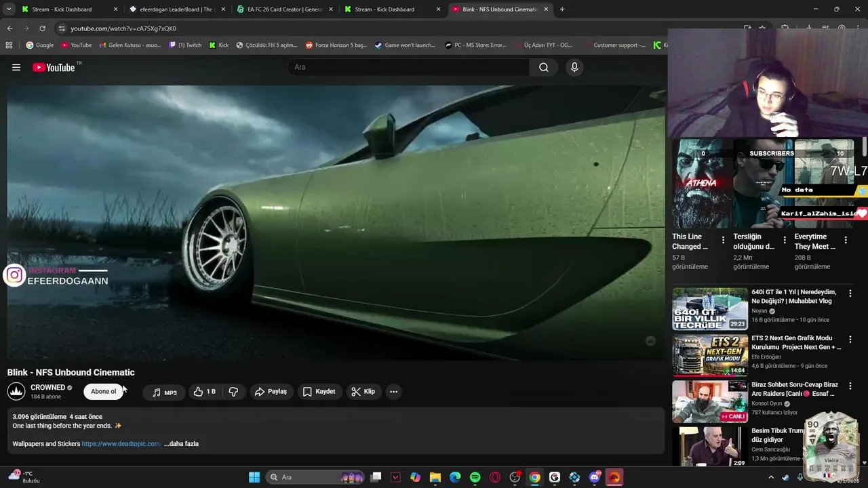The height and width of the screenshot is (488, 868).
Task: Open options for This Line Changed short
Action: pyautogui.click(x=723, y=240)
